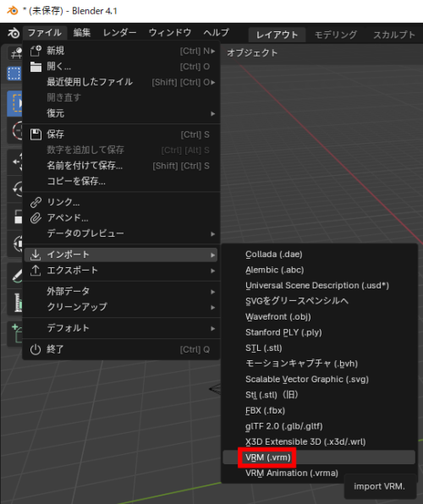This screenshot has height=504, width=423.
Task: Switch to the レイアウト workspace tab
Action: coord(277,35)
